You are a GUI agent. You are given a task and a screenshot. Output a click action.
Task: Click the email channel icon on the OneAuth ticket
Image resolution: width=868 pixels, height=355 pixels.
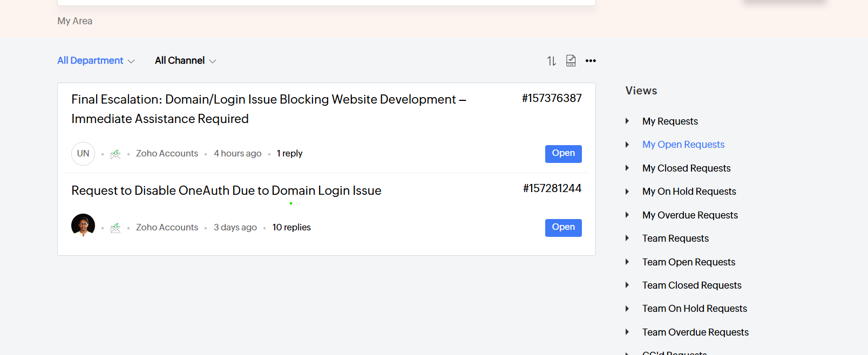(x=116, y=228)
